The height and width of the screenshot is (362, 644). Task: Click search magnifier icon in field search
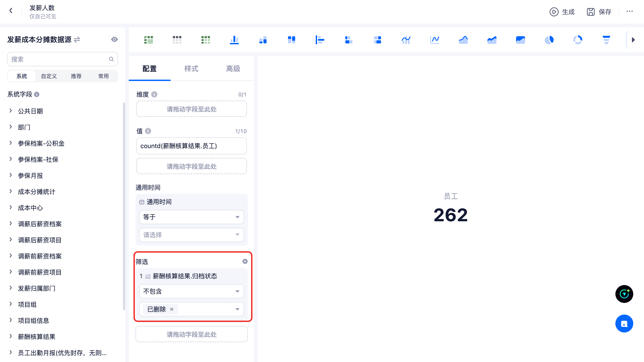click(x=112, y=59)
